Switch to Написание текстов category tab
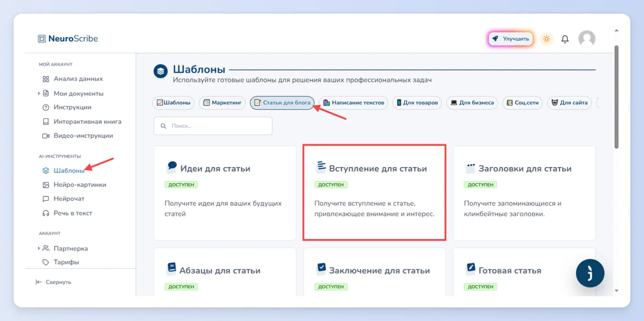 point(354,103)
